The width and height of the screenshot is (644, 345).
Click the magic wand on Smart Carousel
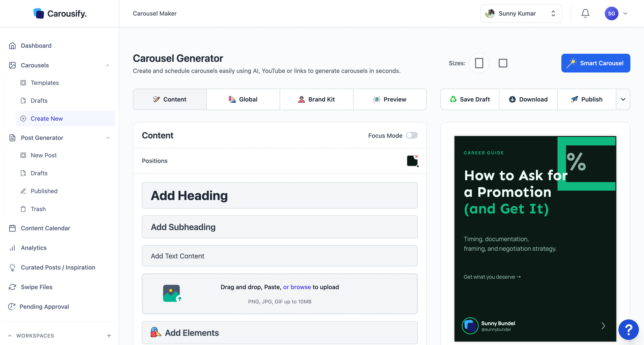click(572, 63)
